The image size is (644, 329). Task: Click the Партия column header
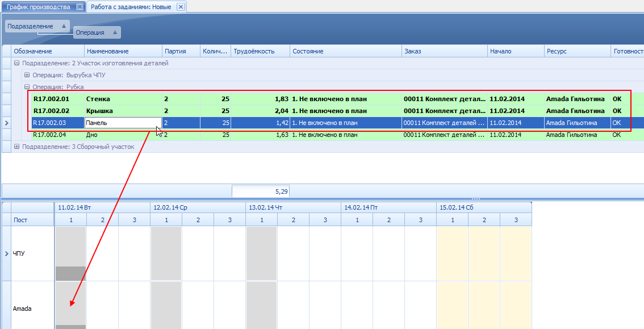pos(181,51)
